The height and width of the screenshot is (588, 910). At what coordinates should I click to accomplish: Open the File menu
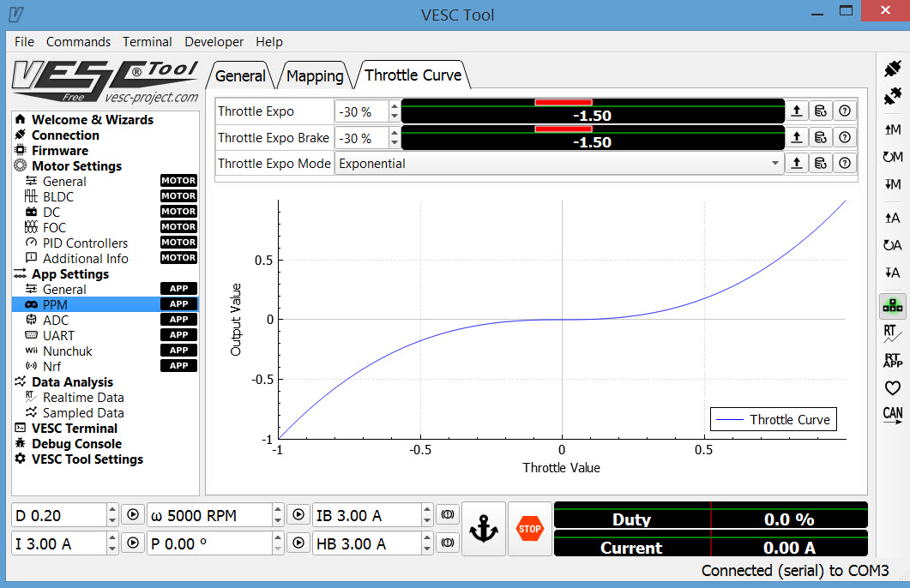(24, 42)
